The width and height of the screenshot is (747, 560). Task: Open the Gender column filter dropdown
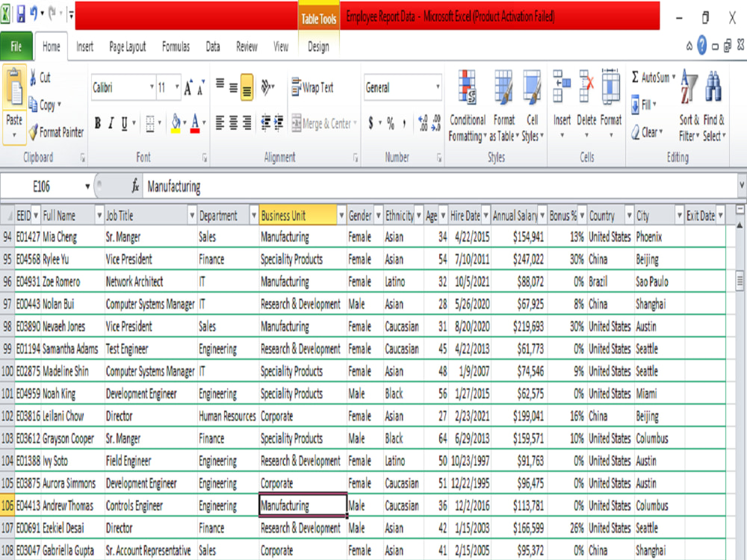click(x=378, y=216)
